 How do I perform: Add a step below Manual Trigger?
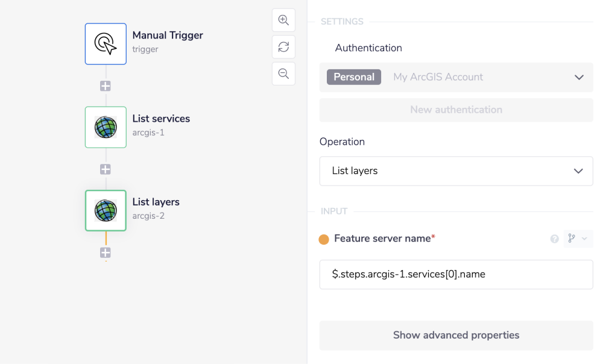[x=106, y=86]
